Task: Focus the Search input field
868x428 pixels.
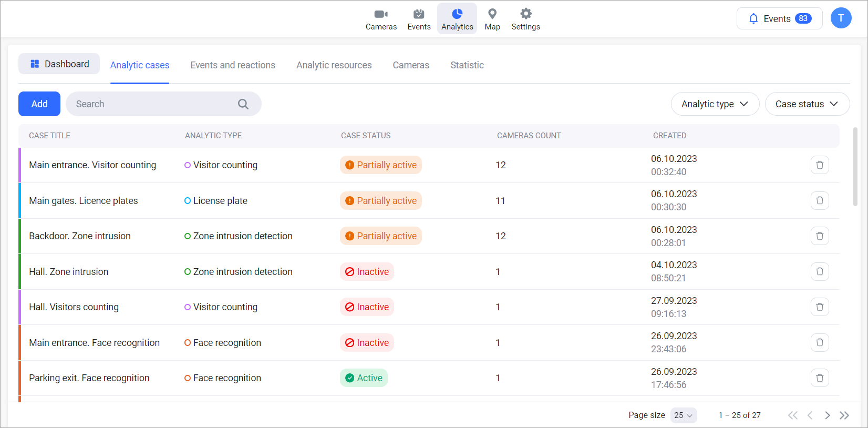Action: (152, 104)
